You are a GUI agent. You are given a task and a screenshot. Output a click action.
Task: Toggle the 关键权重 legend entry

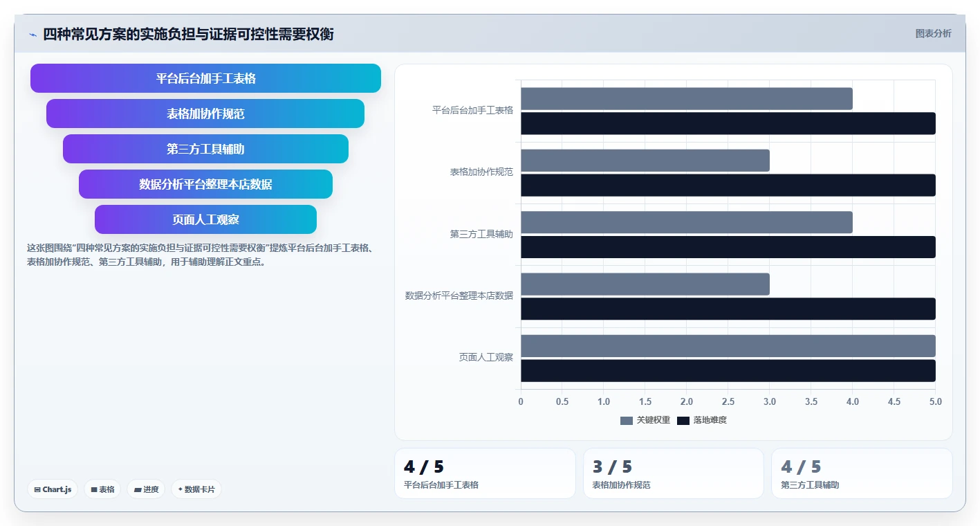[x=645, y=420]
